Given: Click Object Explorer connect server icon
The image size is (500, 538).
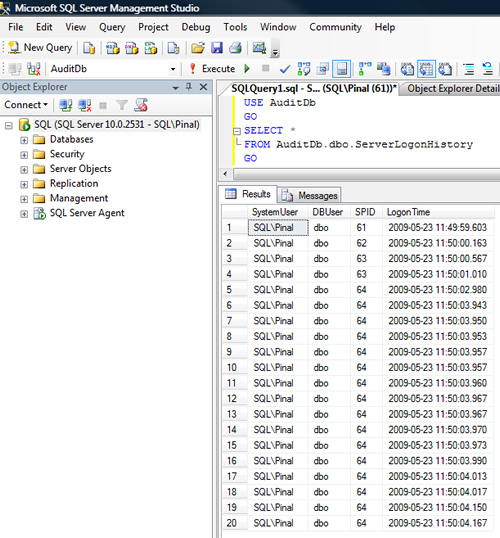Looking at the screenshot, I should coord(65,105).
